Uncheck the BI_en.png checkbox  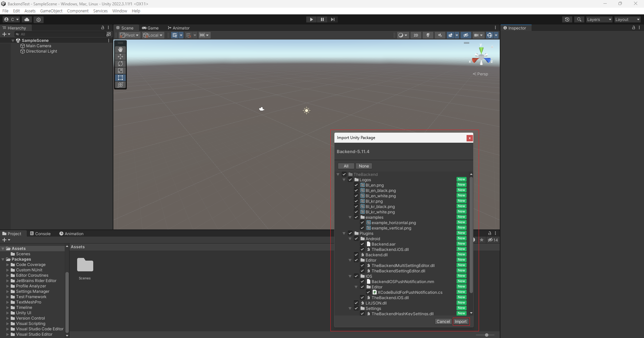tap(356, 185)
